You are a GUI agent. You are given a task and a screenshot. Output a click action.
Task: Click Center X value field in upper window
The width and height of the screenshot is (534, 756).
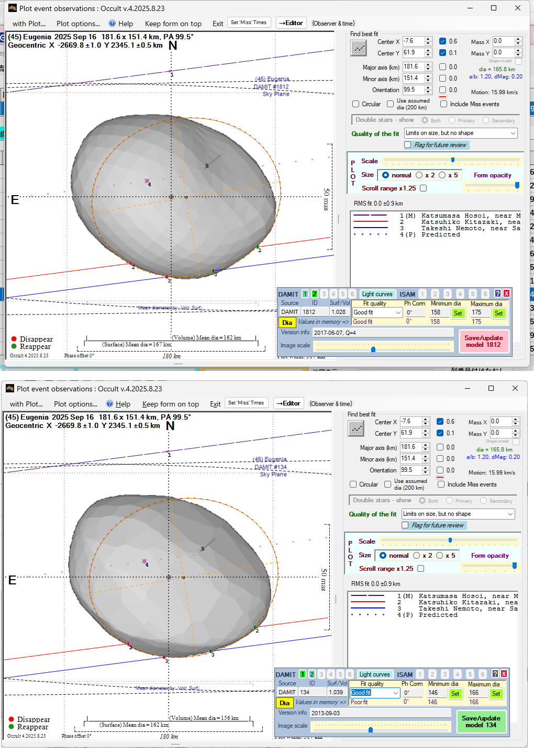413,41
